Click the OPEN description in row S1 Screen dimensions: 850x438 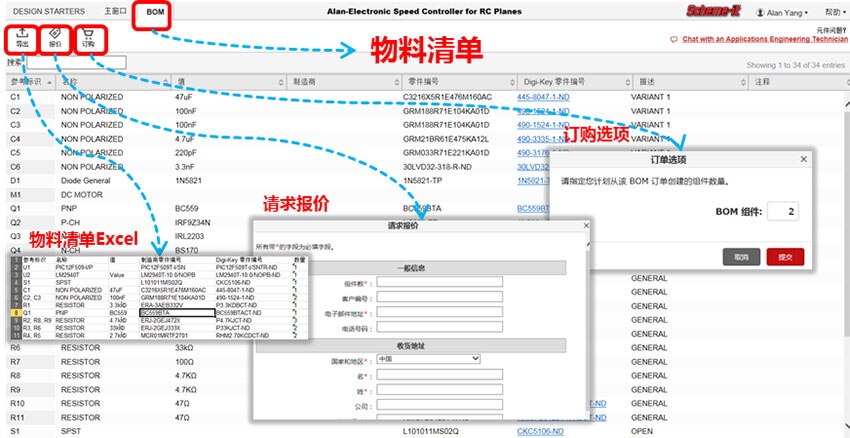[641, 431]
